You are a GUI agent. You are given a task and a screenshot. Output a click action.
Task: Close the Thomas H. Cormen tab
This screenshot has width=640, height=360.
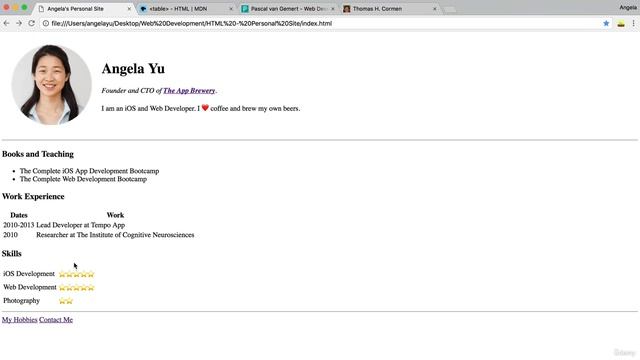tap(435, 9)
